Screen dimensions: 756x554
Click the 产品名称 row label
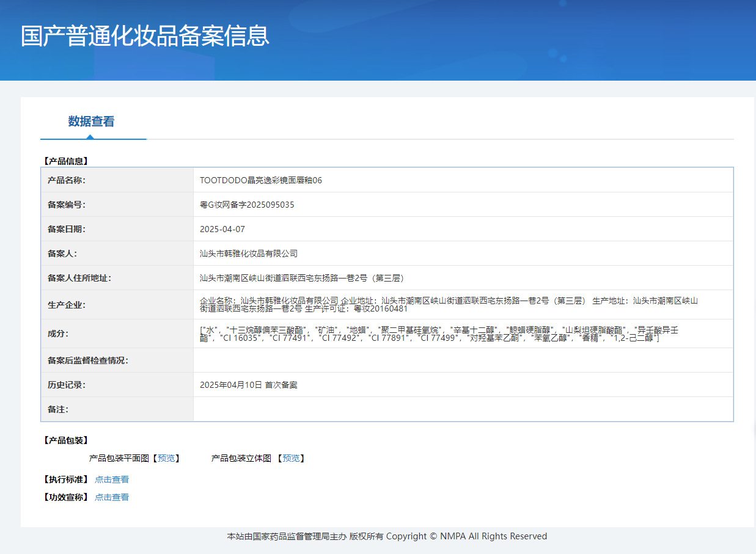[67, 180]
